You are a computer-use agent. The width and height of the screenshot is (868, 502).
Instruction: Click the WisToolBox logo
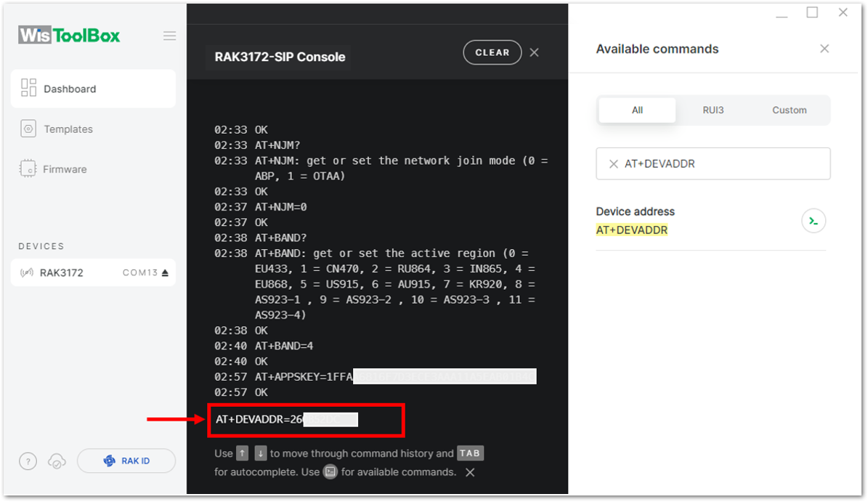(69, 36)
